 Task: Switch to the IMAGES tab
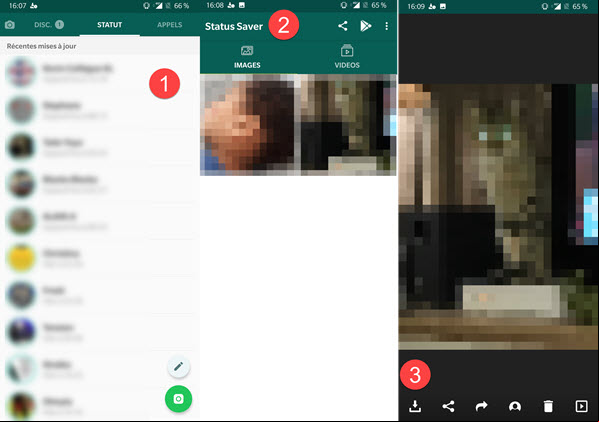point(247,57)
